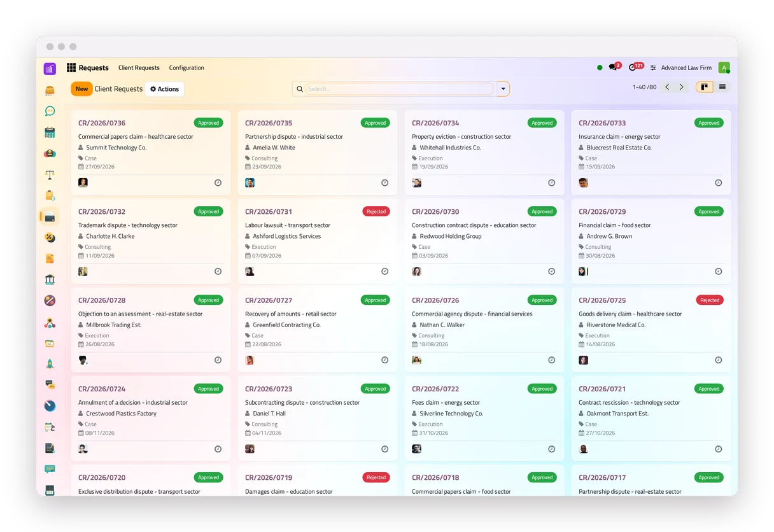Click the assignee avatar on card CR/2026/0726
This screenshot has width=774, height=532.
click(416, 360)
